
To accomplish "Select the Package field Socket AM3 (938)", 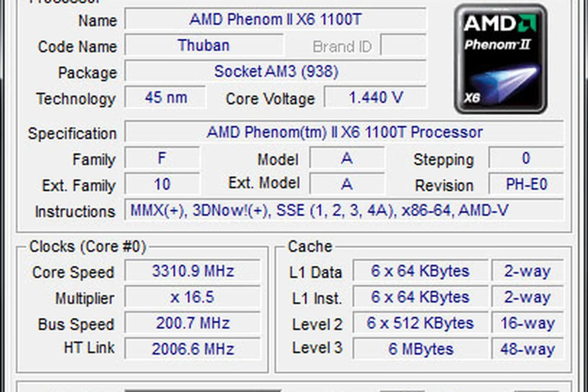I will pos(276,72).
